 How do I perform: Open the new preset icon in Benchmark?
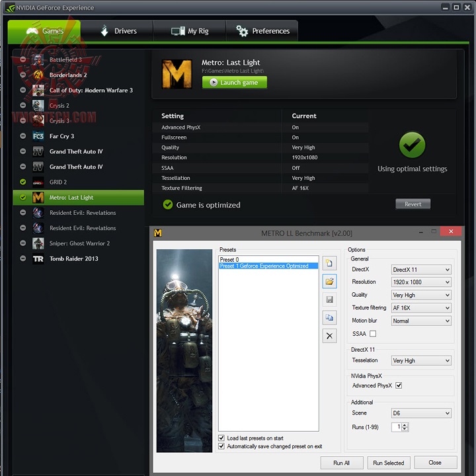pos(329,263)
